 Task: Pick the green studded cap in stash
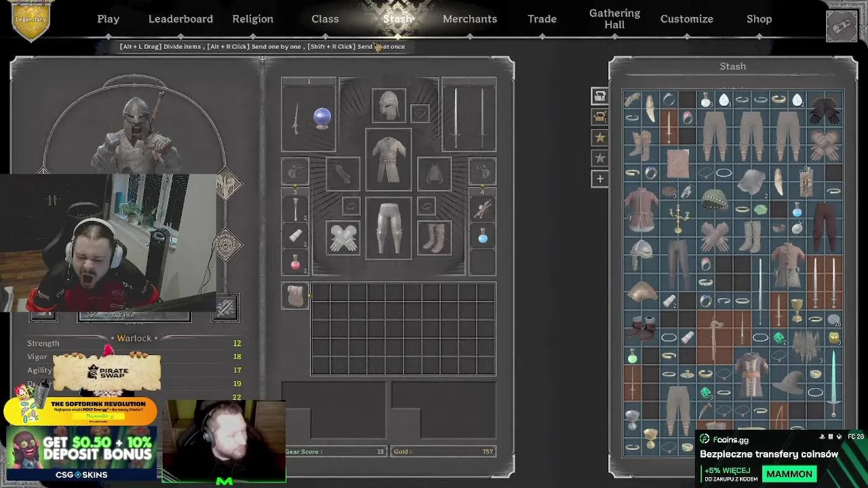click(x=714, y=201)
